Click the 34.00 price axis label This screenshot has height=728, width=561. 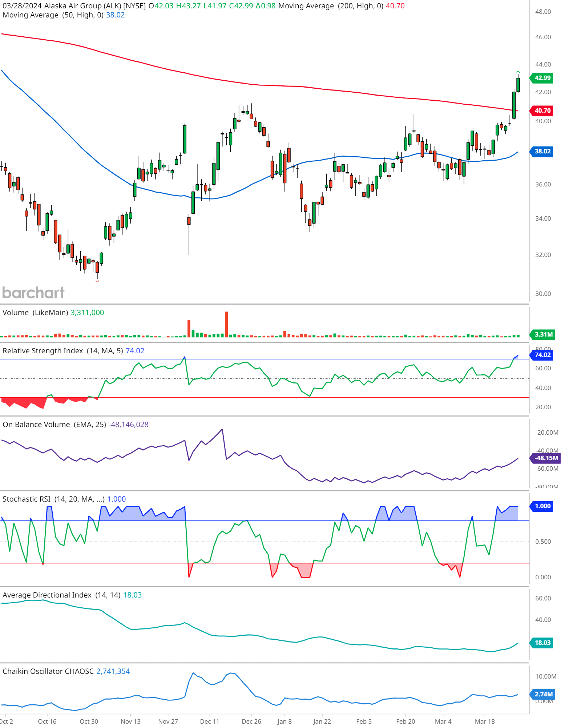click(x=543, y=218)
